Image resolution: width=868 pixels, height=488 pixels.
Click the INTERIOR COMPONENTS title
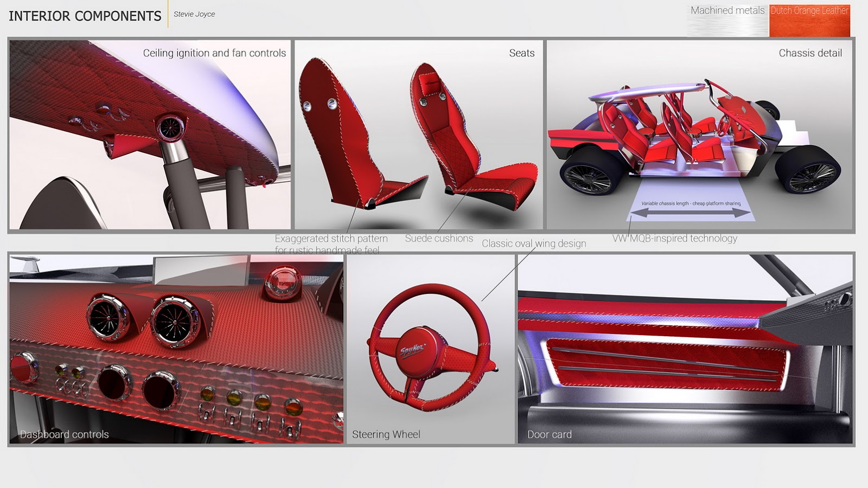pyautogui.click(x=85, y=16)
